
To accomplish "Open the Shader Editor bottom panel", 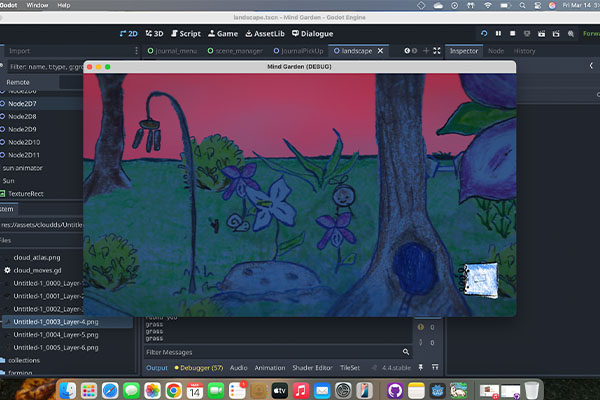I will click(312, 368).
